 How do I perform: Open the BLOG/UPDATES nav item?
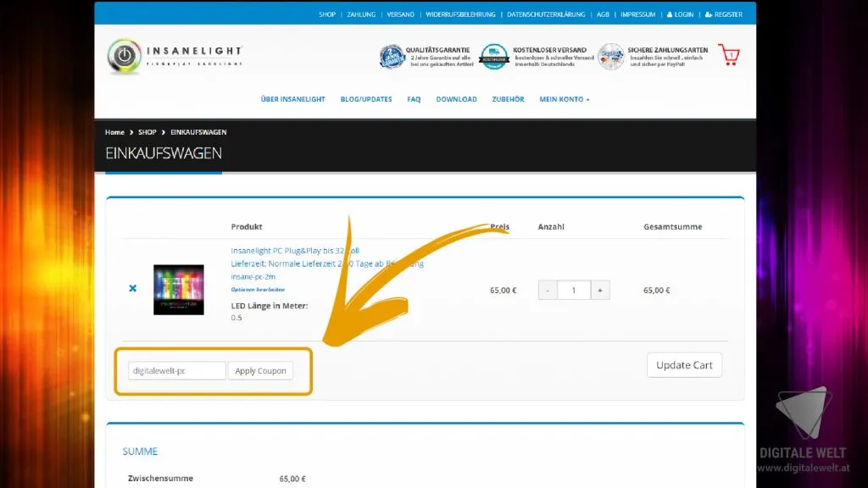pyautogui.click(x=366, y=99)
